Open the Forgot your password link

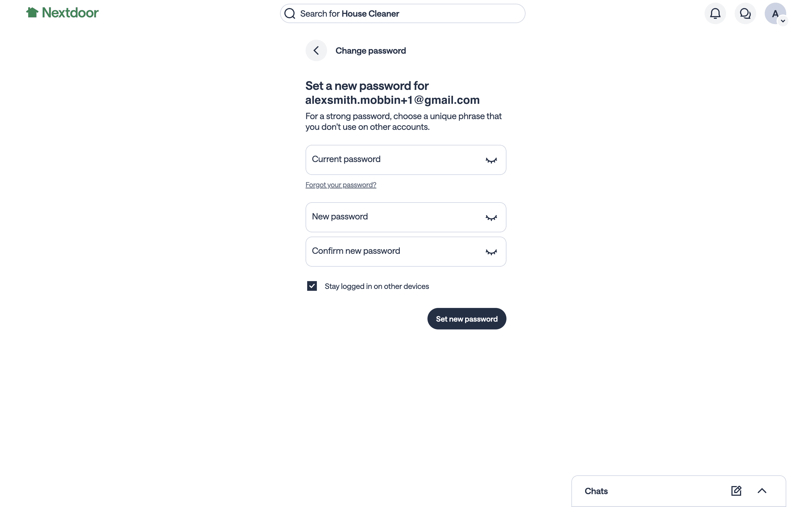tap(340, 185)
